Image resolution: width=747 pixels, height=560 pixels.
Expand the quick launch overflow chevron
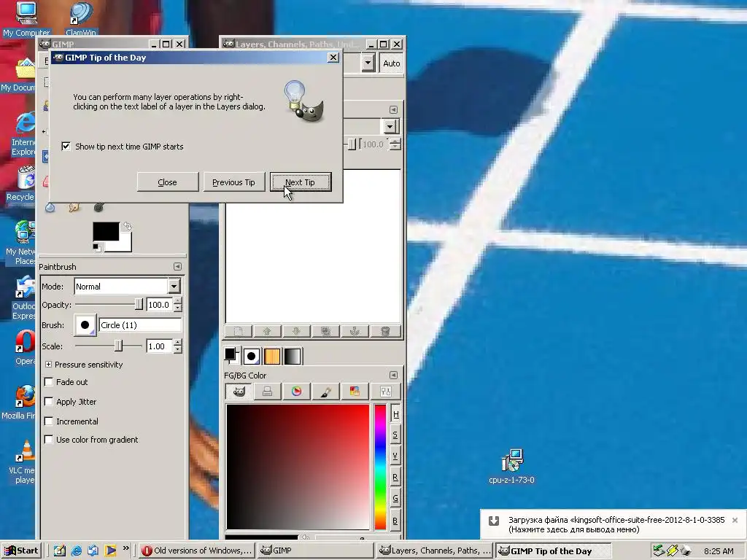point(125,548)
